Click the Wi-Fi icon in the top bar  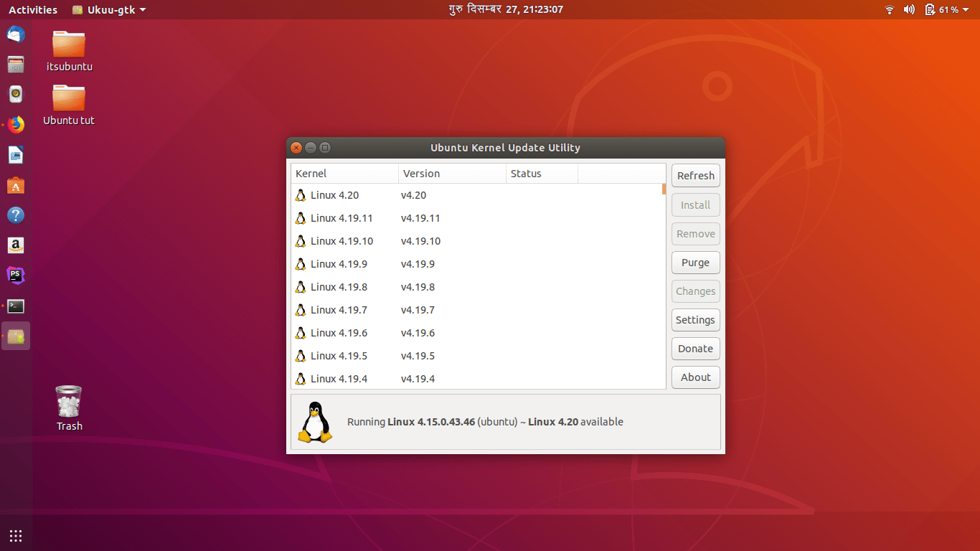pos(889,9)
